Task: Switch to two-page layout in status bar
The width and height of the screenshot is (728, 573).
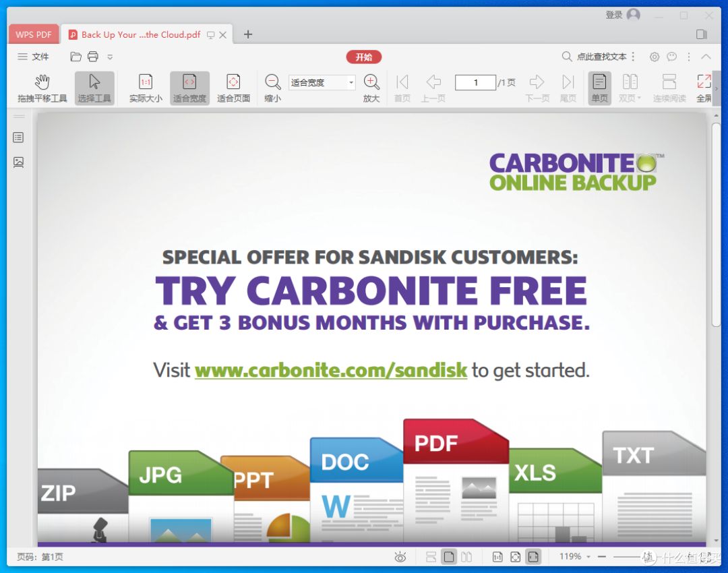Action: (x=466, y=557)
